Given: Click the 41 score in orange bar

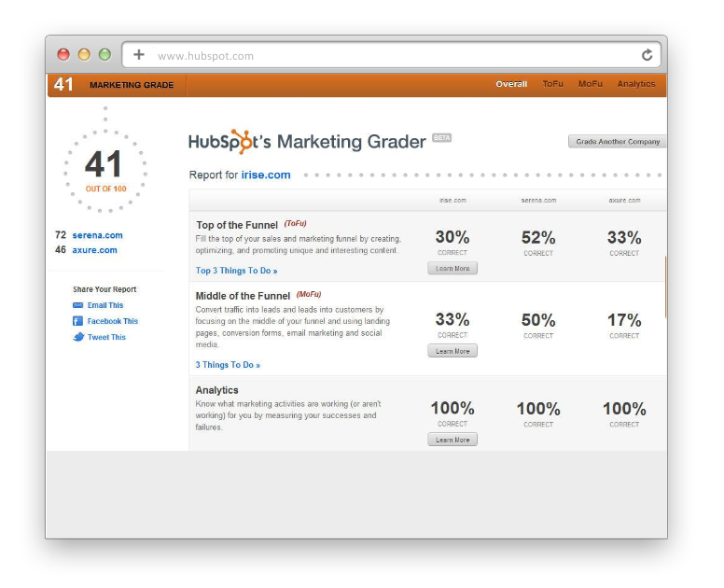Looking at the screenshot, I should point(63,85).
